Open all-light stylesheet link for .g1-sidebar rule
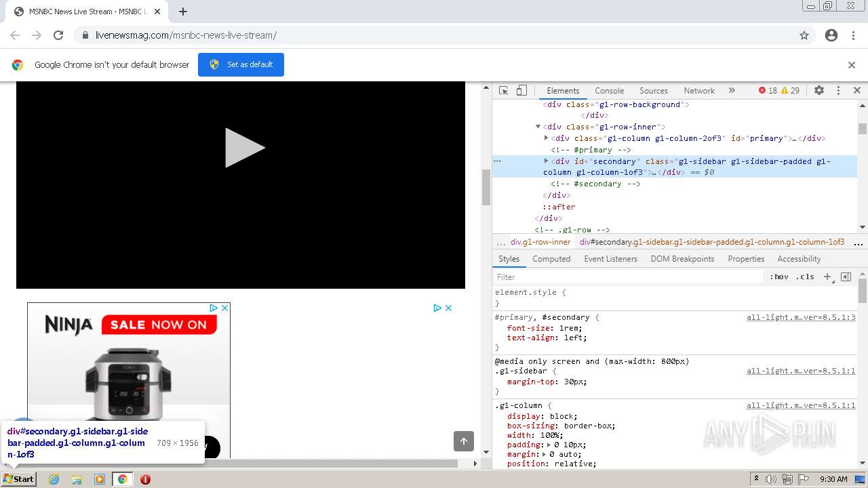Viewport: 868px width, 488px height. [x=801, y=371]
